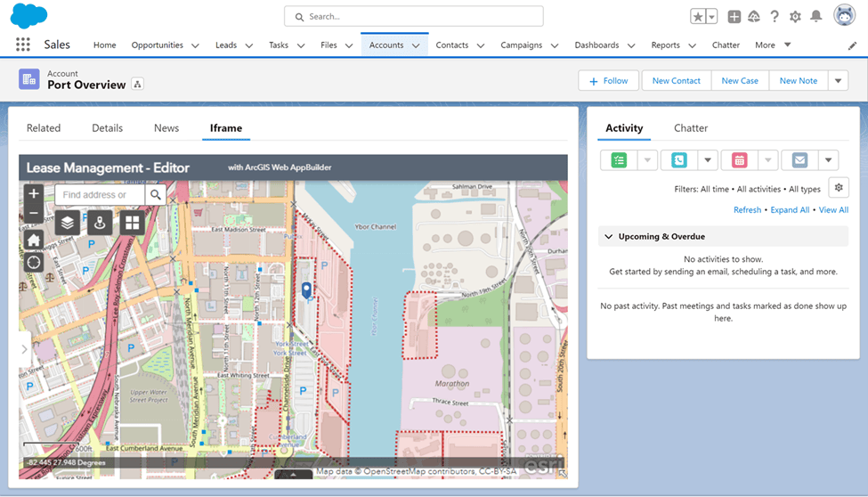Click the Log a Call icon

(679, 160)
